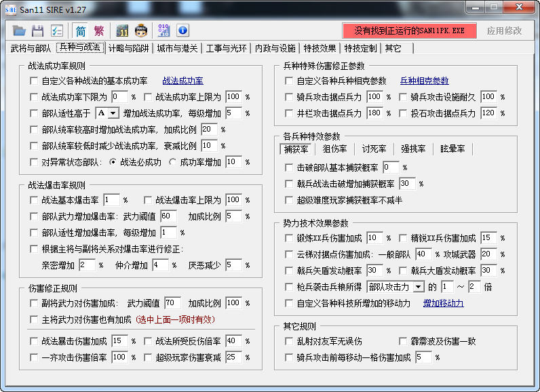540x392 pixels.
Task: Open the 战法成功率 link
Action: (182, 81)
